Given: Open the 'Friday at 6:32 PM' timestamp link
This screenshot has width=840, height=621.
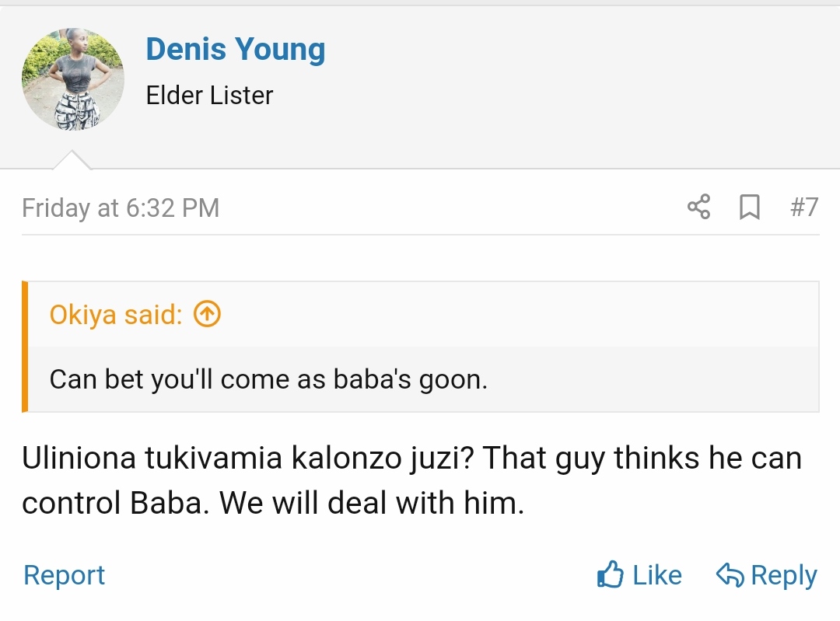Looking at the screenshot, I should coord(121,208).
